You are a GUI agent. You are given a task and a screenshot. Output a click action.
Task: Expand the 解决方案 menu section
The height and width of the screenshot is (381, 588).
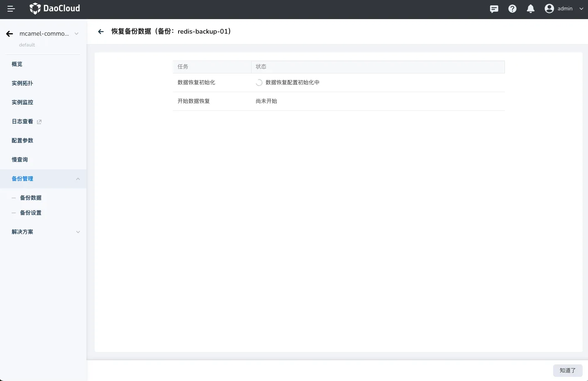click(78, 232)
